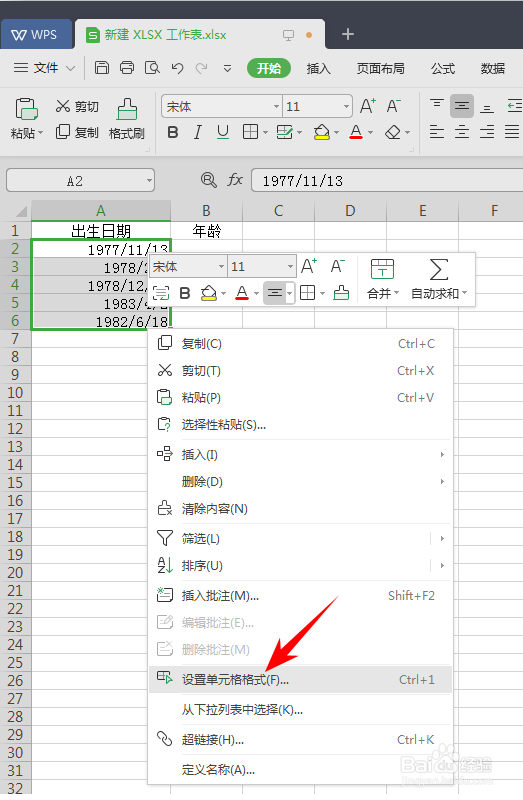The width and height of the screenshot is (523, 800).
Task: Open mini toolbar font size dropdown
Action: pyautogui.click(x=290, y=266)
